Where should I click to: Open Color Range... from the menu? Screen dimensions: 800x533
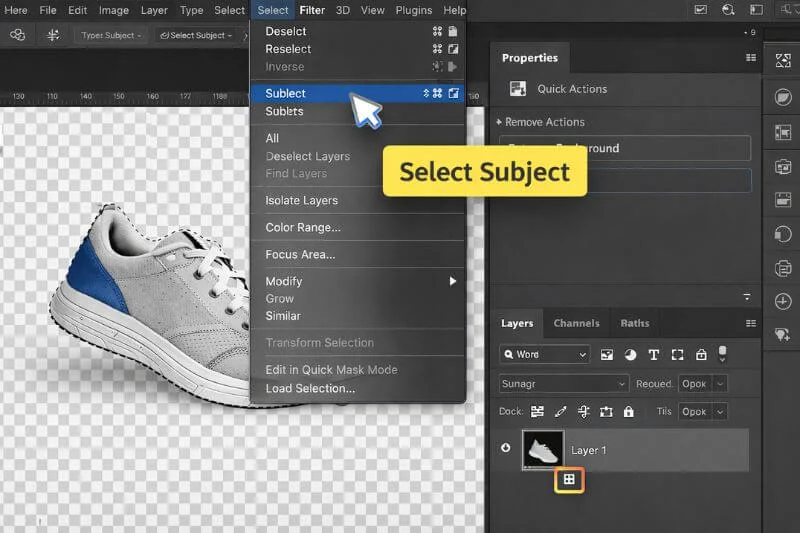358,227
